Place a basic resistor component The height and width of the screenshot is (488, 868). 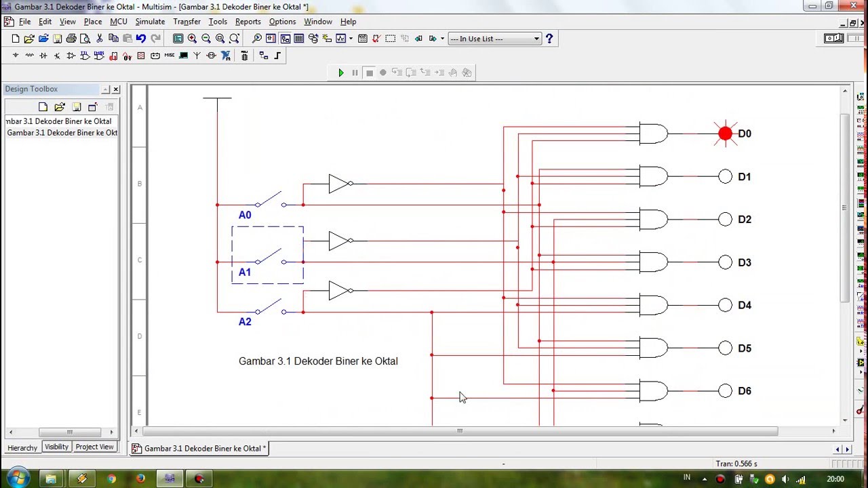29,56
